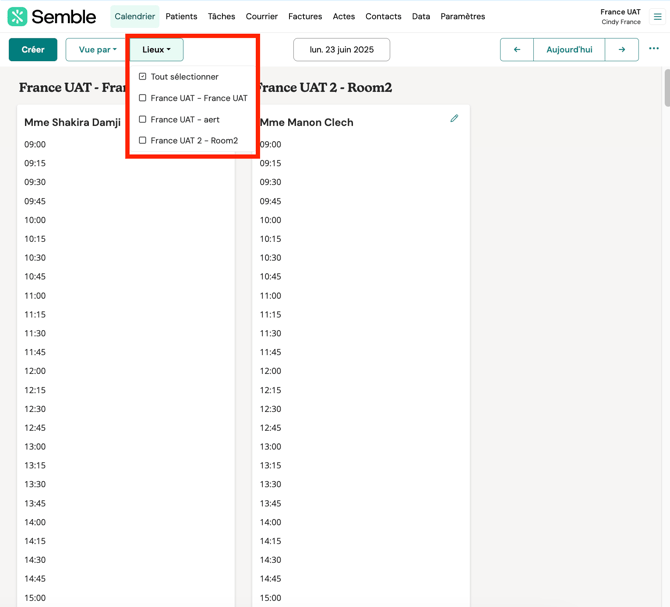The height and width of the screenshot is (607, 670).
Task: Select the 10:00 slot for Mme Manon Clech
Action: [x=360, y=220]
